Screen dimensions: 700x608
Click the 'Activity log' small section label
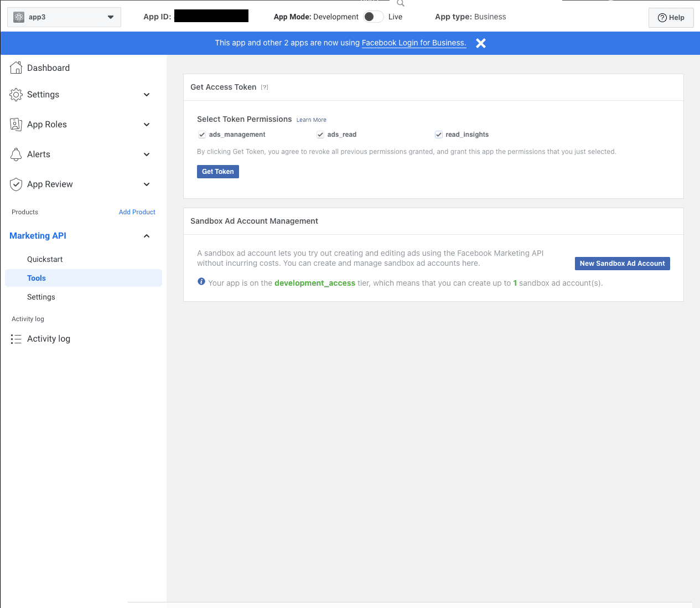point(28,319)
